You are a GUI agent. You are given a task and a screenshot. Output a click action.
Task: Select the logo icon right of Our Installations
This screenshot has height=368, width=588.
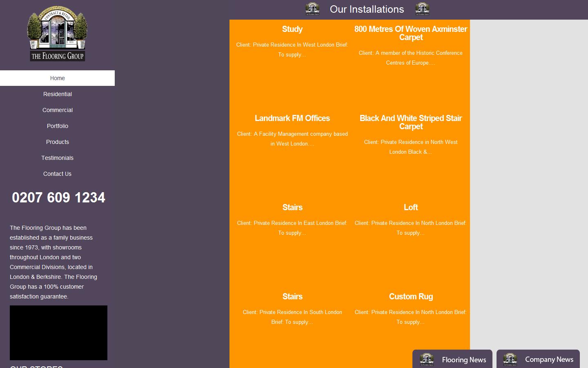[x=422, y=9]
